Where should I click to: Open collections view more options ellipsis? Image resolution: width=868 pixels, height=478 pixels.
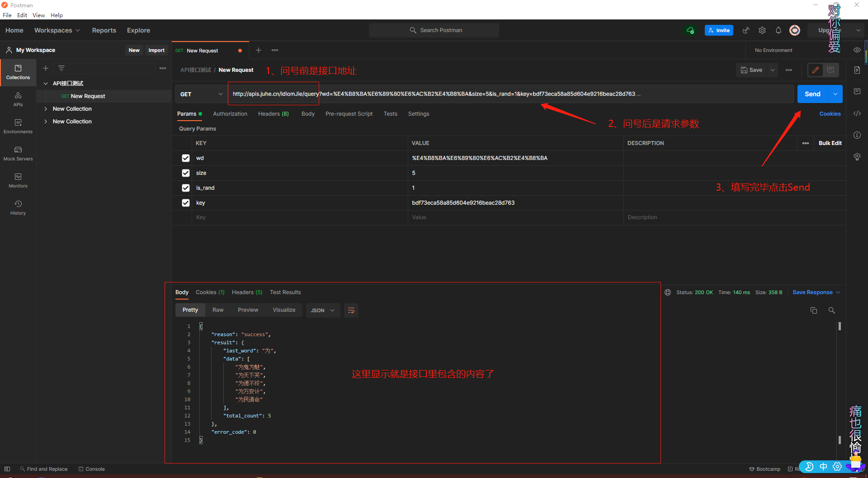[x=163, y=68]
